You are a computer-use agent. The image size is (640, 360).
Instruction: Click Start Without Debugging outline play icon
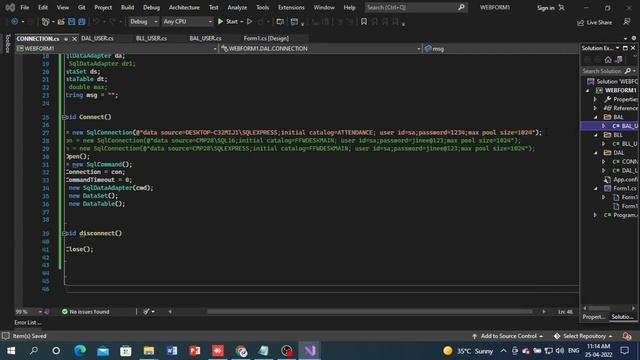click(x=249, y=22)
